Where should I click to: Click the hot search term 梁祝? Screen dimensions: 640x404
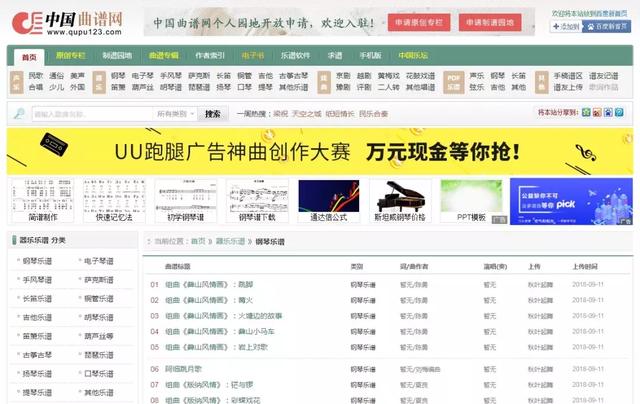(x=280, y=114)
